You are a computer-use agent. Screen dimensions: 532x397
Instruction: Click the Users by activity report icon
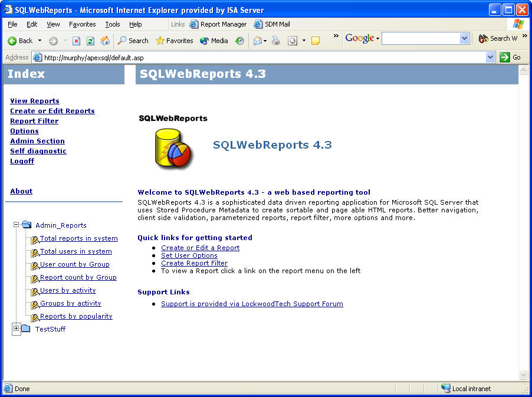click(x=35, y=292)
